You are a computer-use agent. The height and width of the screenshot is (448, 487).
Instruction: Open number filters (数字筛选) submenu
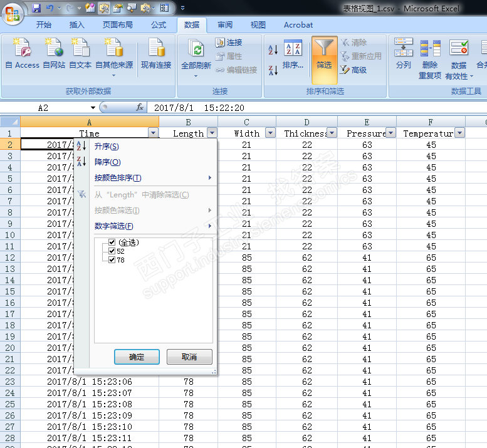point(145,226)
